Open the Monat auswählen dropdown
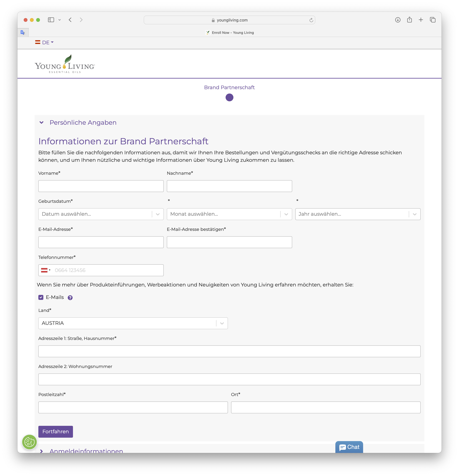The height and width of the screenshot is (476, 459). (x=229, y=214)
